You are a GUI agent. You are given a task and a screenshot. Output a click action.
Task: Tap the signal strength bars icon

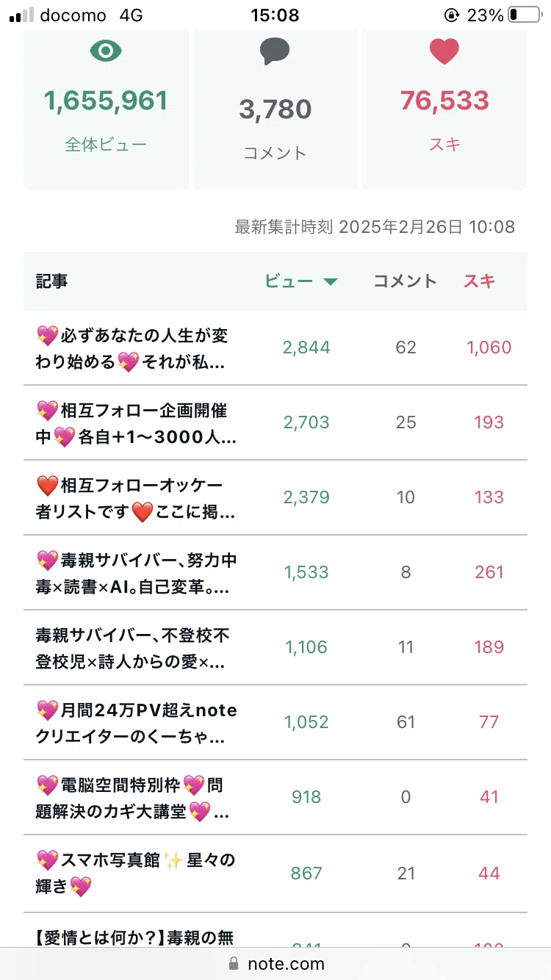pos(21,15)
